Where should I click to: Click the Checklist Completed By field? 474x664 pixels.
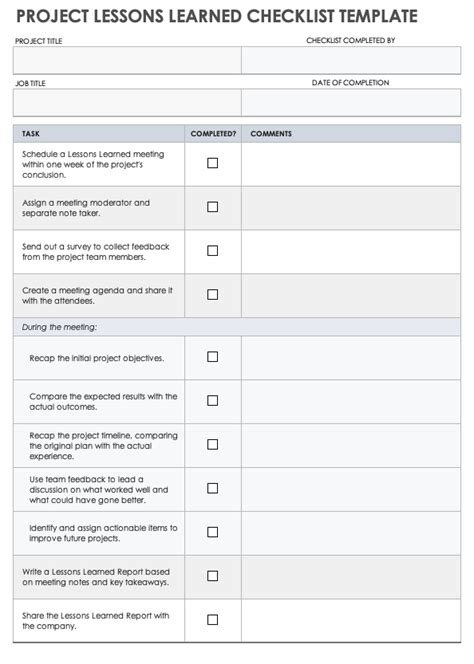pos(351,60)
